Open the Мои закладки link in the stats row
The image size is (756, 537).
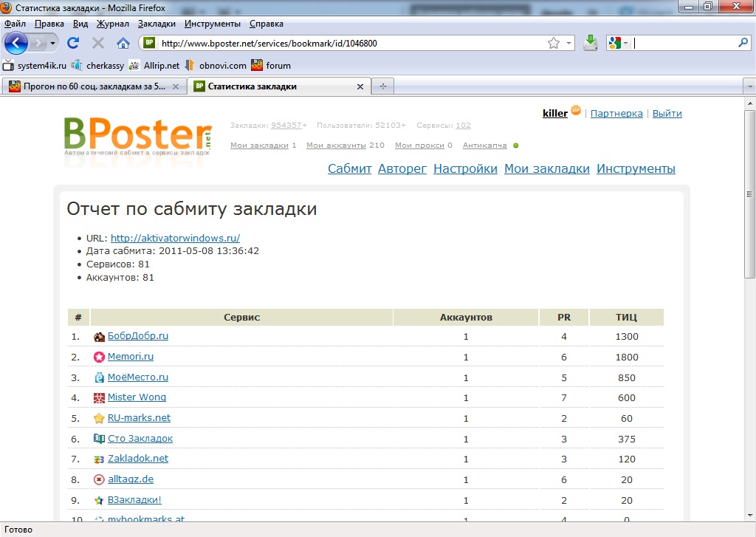[x=259, y=146]
